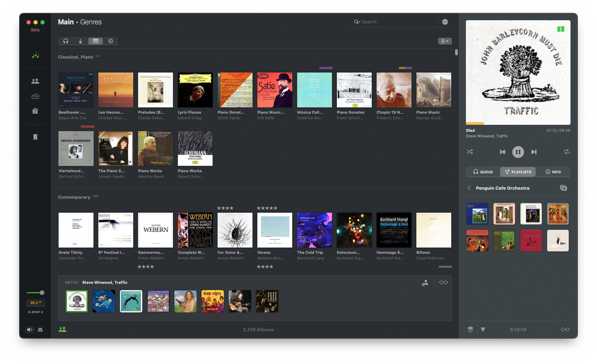Click the 96,0 sample rate badge
This screenshot has width=597, height=364.
click(36, 303)
